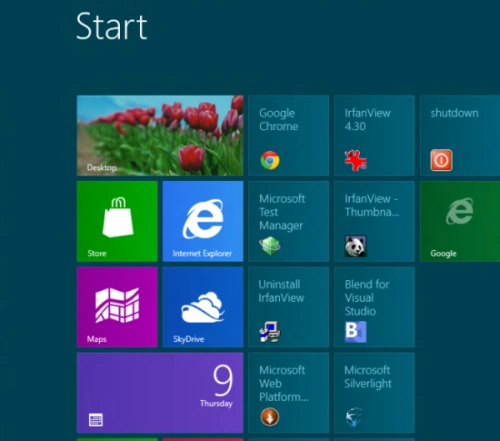Open Microsoft Silverlight tile
Screen dimensions: 500x441
pos(374,393)
